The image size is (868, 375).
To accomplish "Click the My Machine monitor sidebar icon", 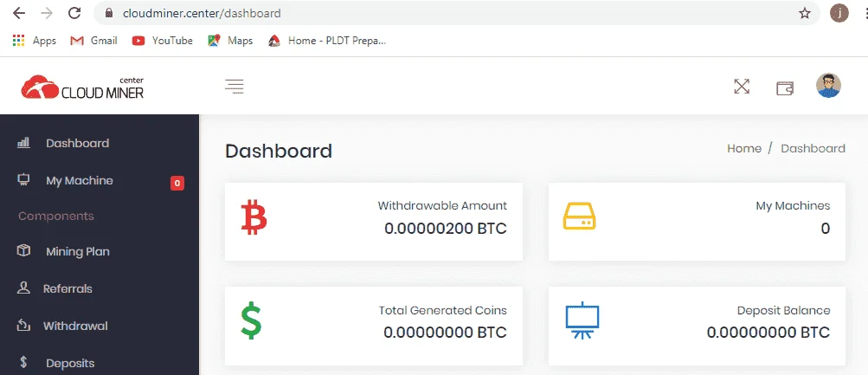I will 23,179.
